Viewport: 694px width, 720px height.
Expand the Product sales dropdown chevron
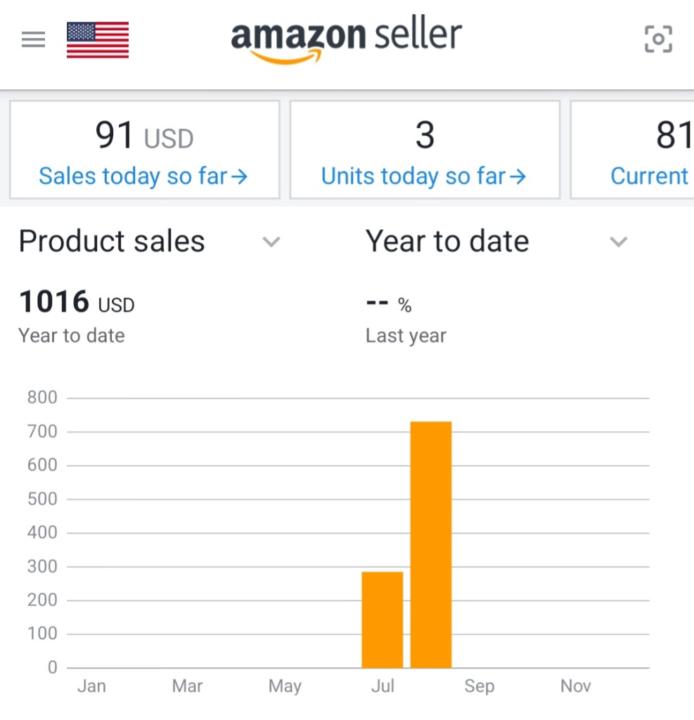[x=271, y=242]
